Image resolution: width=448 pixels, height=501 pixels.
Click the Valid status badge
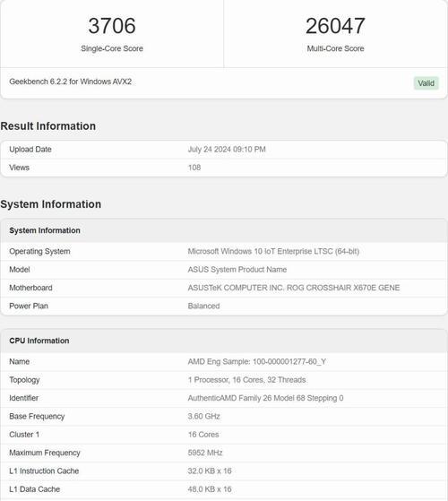point(426,83)
